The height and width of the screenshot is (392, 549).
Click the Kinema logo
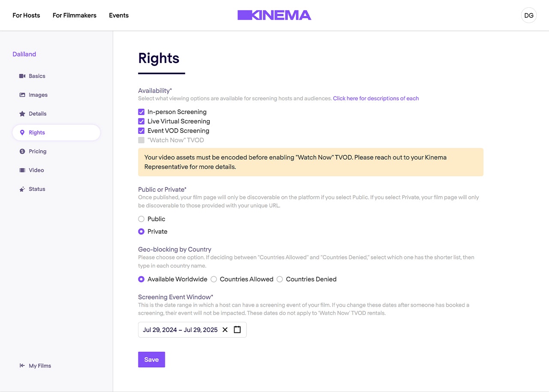(274, 15)
